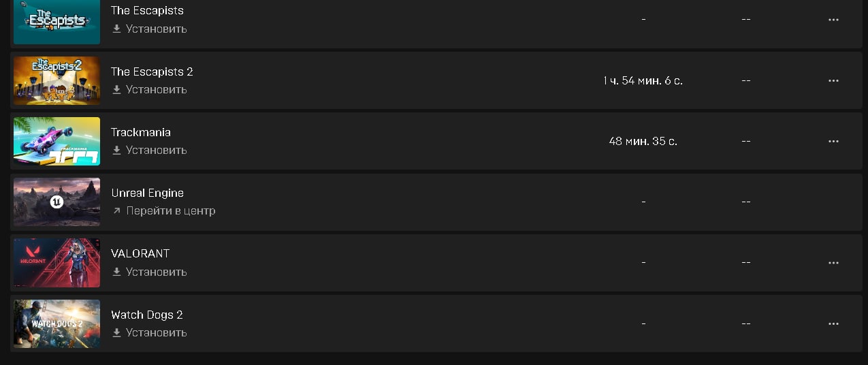Screen dimensions: 868x365
Task: Click the download icon under Watch Dogs 2
Action: pyautogui.click(x=116, y=333)
